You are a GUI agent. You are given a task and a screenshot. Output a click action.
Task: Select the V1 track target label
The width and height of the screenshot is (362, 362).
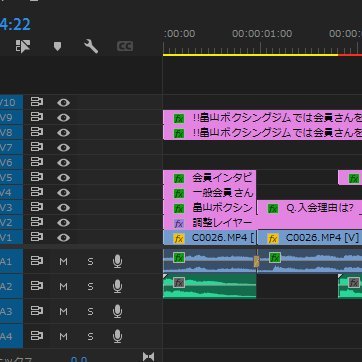(11, 237)
